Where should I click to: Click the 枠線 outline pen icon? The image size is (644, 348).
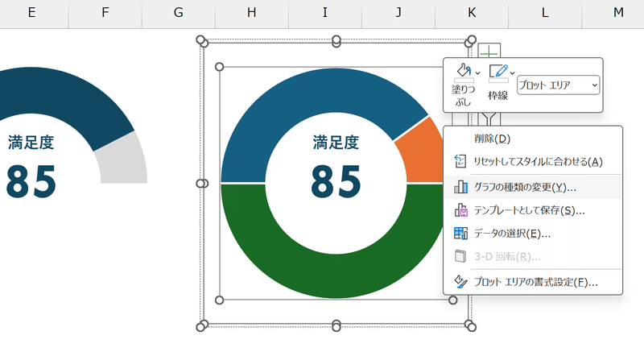(x=498, y=71)
